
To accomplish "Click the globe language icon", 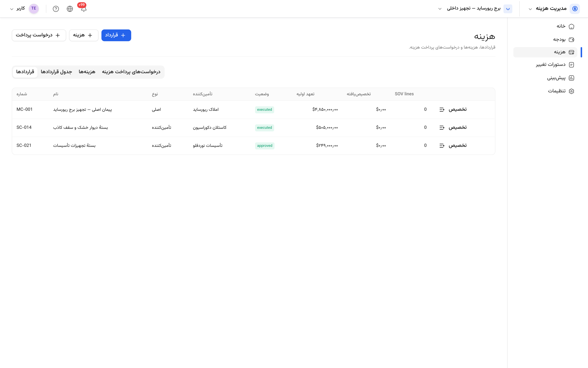I will tap(70, 9).
